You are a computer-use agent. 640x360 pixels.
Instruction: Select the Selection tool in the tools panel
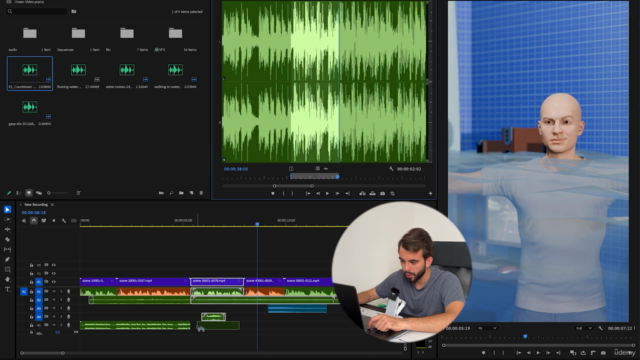tap(7, 209)
